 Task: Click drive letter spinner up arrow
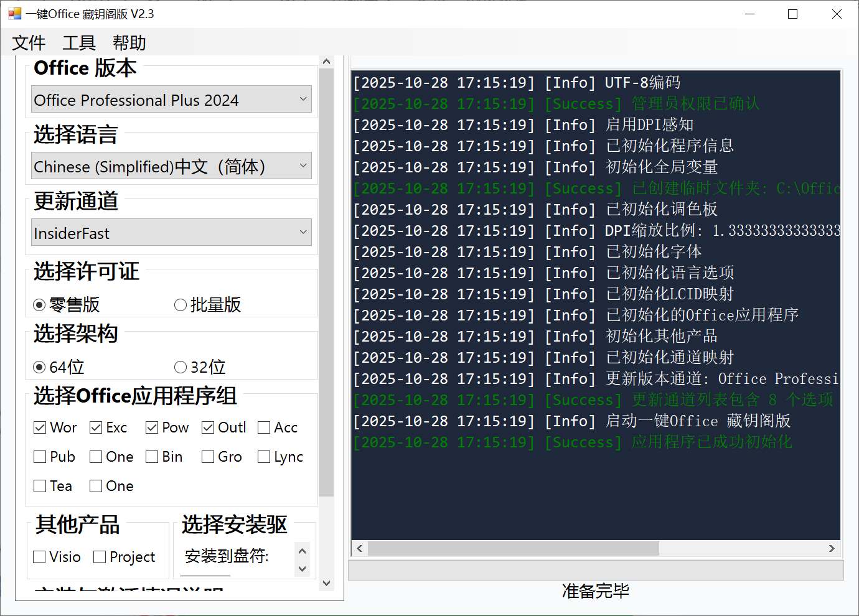tap(303, 551)
